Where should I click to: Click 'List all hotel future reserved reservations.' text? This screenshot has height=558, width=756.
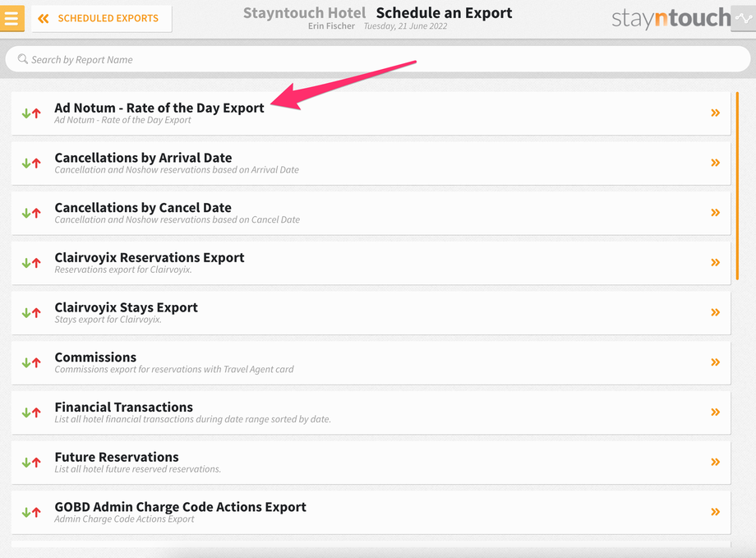tap(137, 468)
